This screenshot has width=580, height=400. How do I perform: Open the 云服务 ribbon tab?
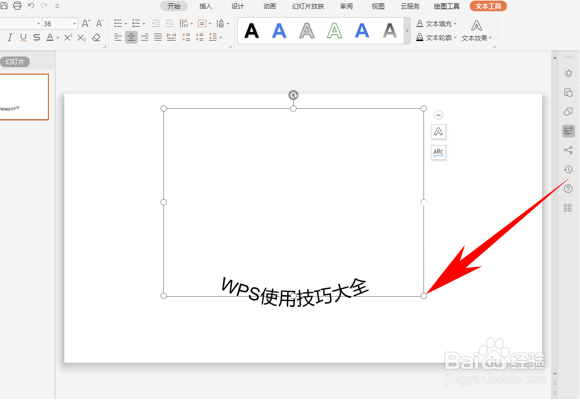(410, 6)
